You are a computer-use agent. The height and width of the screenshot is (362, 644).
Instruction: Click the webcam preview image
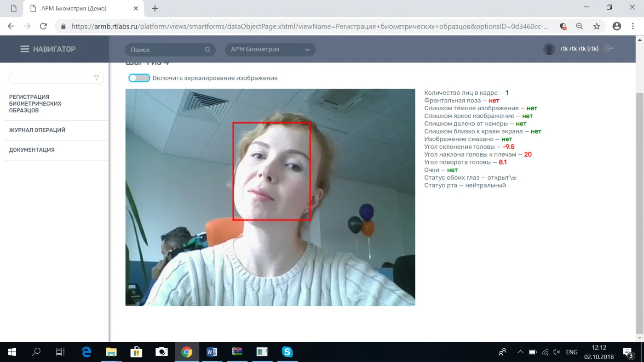270,197
